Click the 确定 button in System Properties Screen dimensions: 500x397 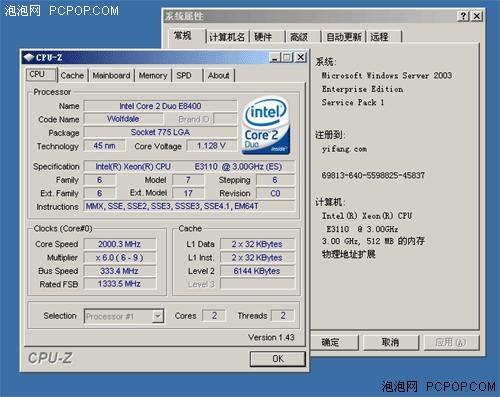(x=331, y=342)
